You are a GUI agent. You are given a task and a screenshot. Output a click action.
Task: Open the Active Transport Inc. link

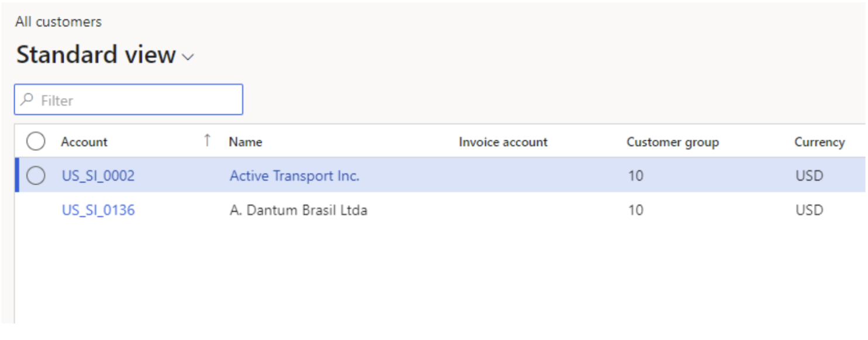[294, 176]
